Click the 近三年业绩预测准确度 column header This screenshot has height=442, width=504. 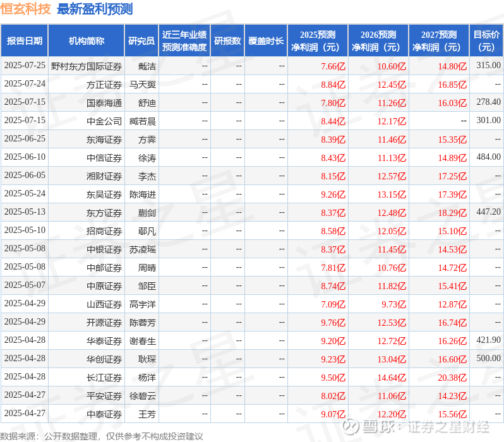point(184,40)
